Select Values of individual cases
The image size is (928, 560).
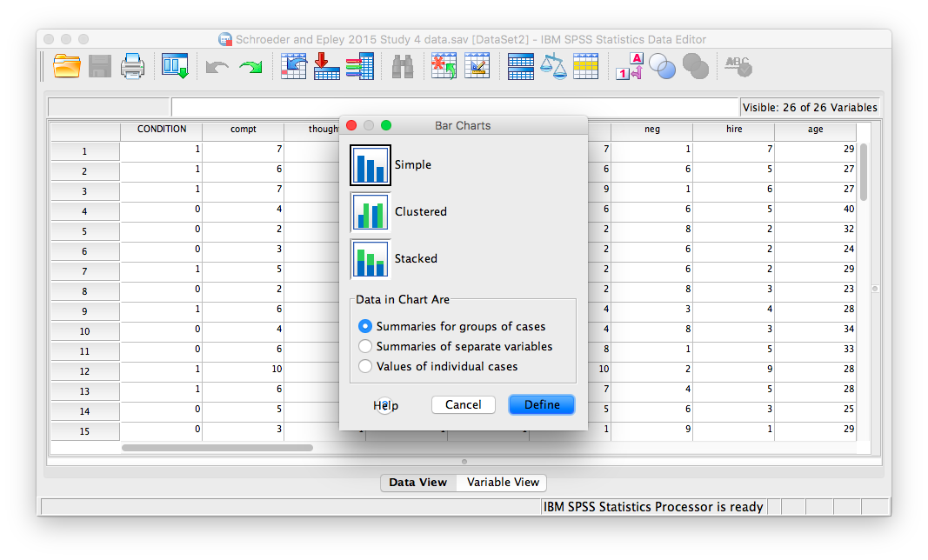click(365, 366)
